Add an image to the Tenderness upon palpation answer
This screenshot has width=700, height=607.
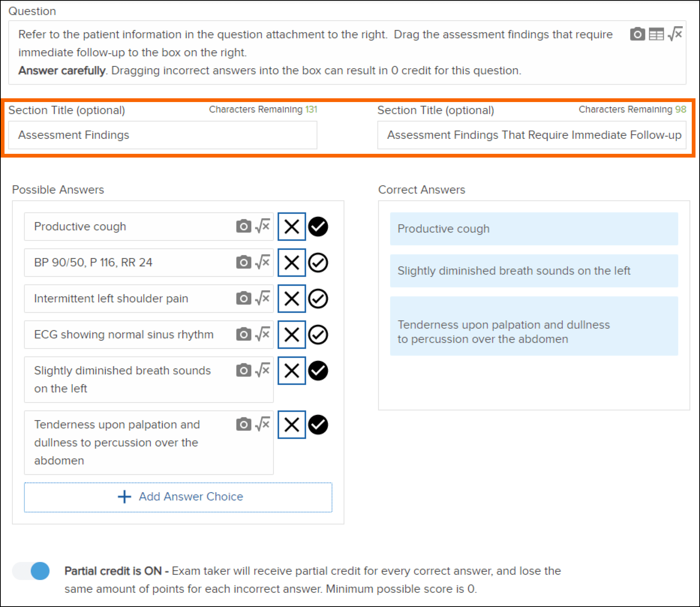pyautogui.click(x=244, y=424)
